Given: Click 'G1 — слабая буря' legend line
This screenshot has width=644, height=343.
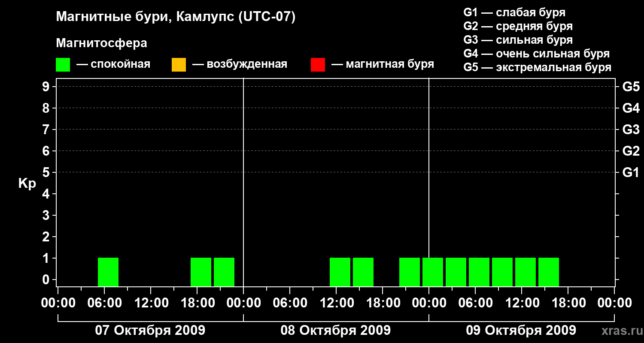Looking at the screenshot, I should point(514,12).
